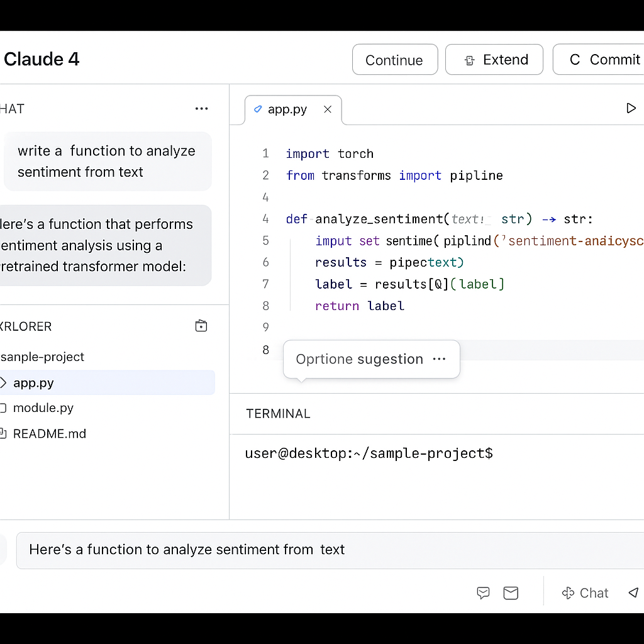Select the app.py editor tab
Screen dimensions: 644x644
point(293,109)
